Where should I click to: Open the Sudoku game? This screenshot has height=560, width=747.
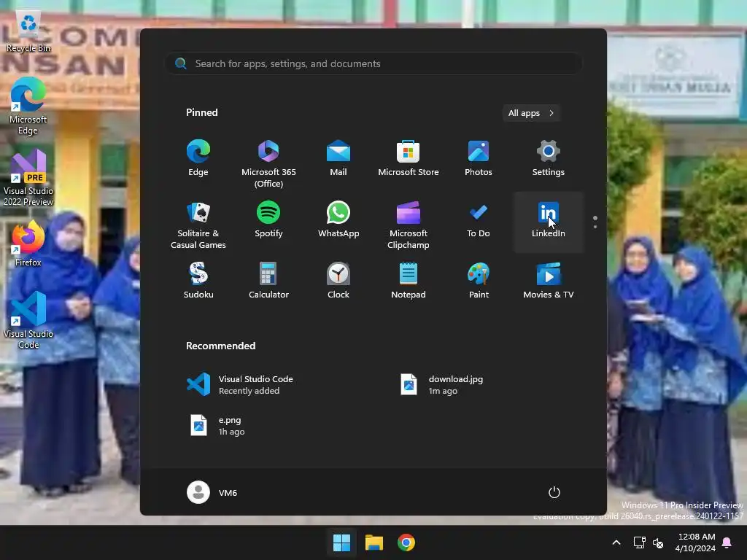[x=198, y=281]
